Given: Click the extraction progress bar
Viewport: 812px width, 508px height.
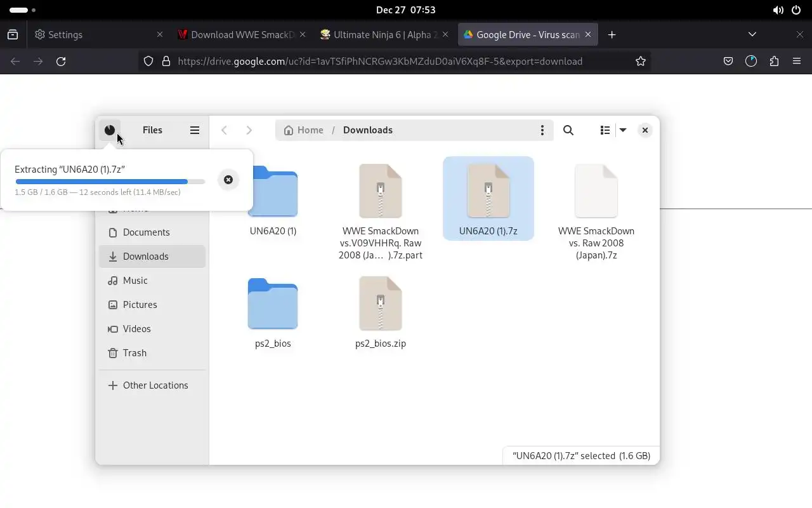Looking at the screenshot, I should tap(110, 182).
